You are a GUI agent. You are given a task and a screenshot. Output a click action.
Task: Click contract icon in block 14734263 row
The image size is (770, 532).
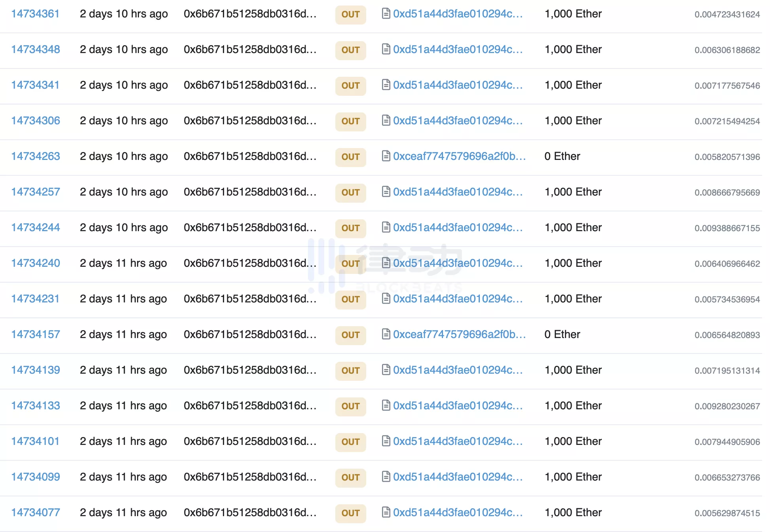(x=386, y=156)
